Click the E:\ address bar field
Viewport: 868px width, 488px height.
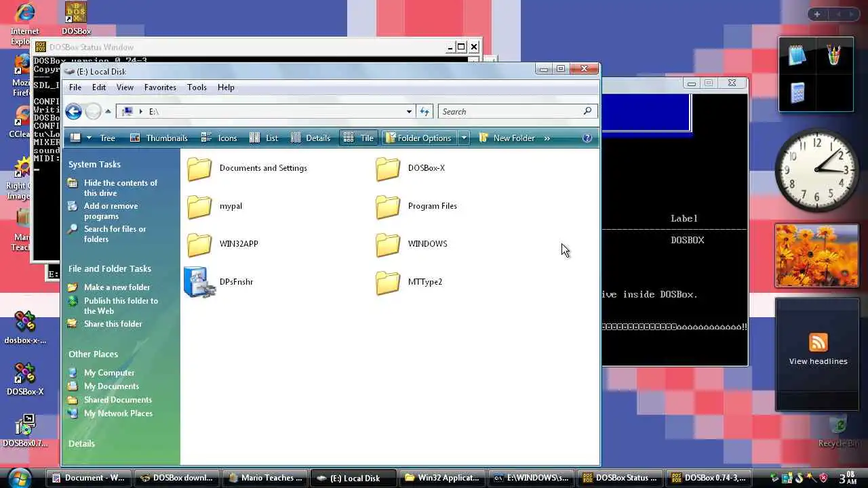(x=266, y=111)
